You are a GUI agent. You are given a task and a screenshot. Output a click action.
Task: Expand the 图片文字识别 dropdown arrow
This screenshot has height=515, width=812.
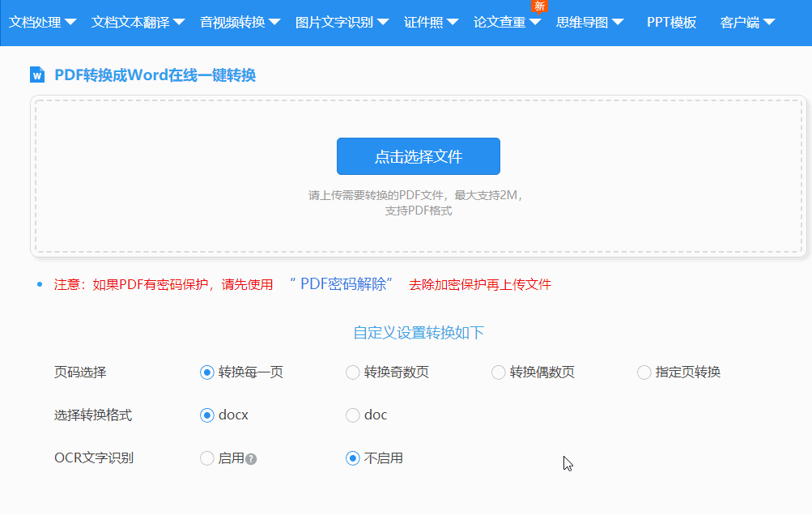pos(383,23)
